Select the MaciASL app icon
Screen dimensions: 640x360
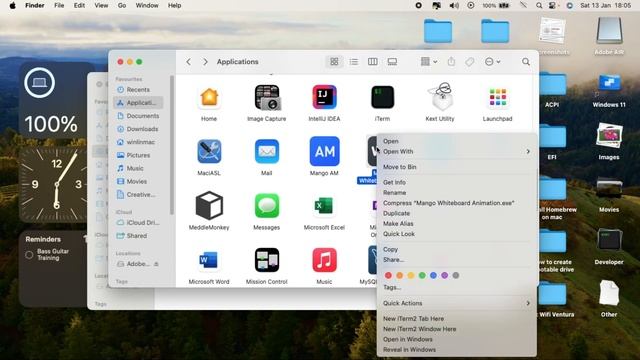click(209, 151)
